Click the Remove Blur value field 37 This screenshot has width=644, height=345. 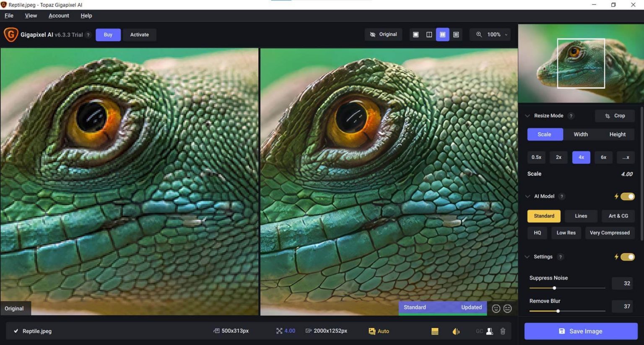[x=622, y=306]
